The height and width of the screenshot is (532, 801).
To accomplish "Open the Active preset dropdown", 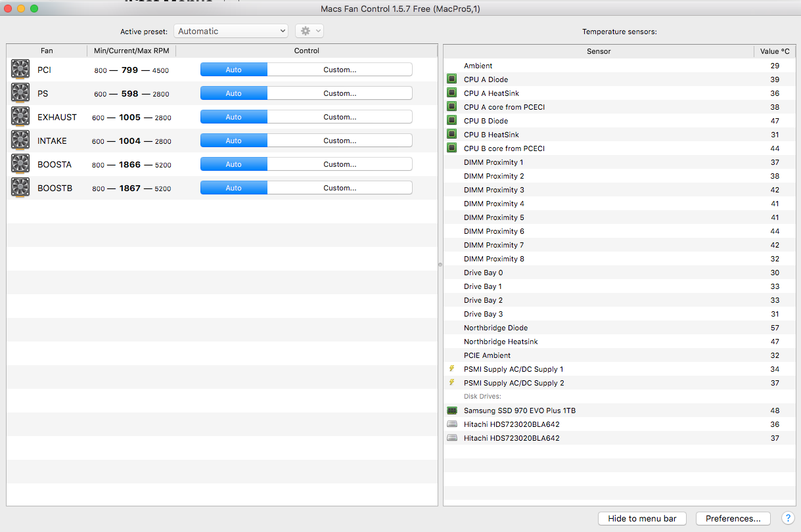I will tap(231, 31).
